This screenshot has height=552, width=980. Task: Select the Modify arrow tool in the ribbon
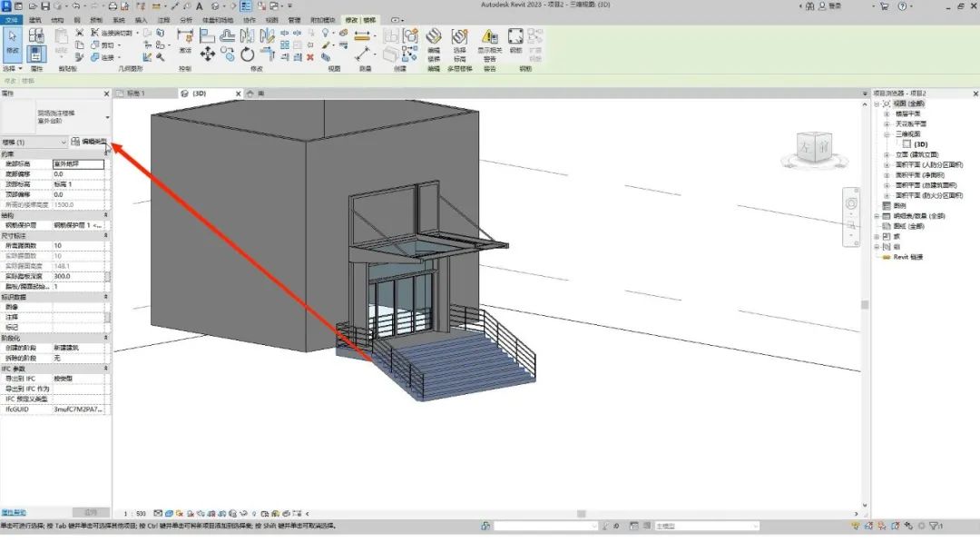13,44
